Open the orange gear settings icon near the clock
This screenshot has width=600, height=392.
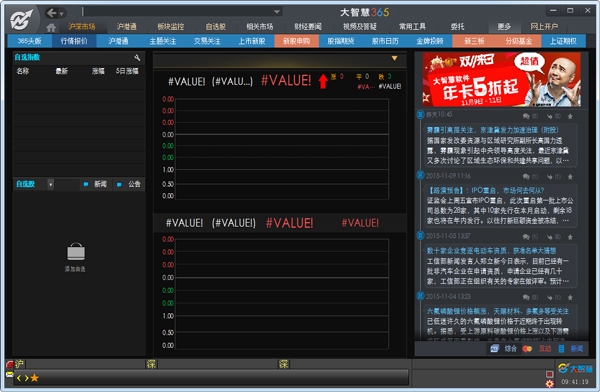549,384
